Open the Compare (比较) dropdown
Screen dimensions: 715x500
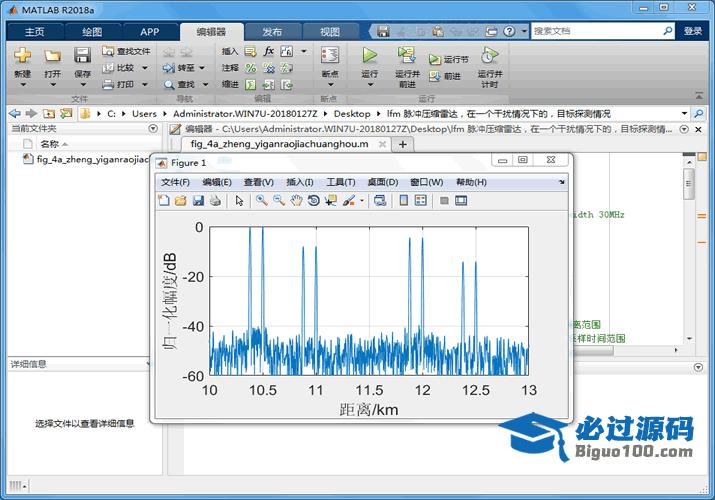[x=145, y=68]
